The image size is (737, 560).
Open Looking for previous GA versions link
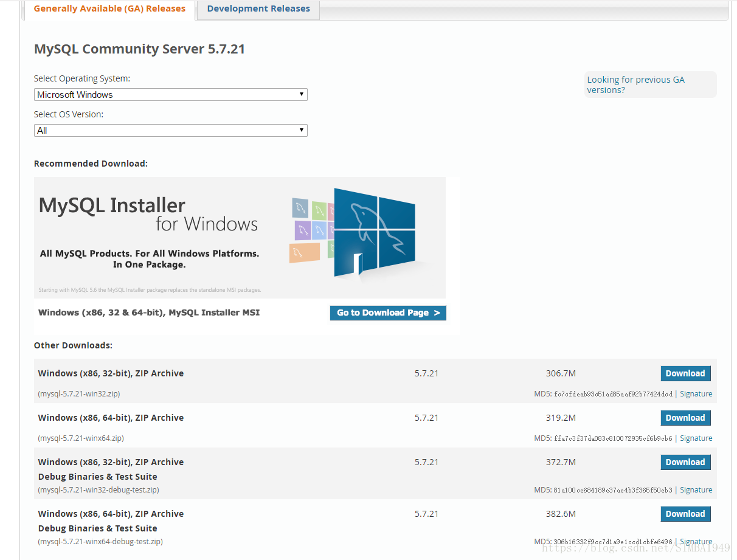[x=635, y=85]
